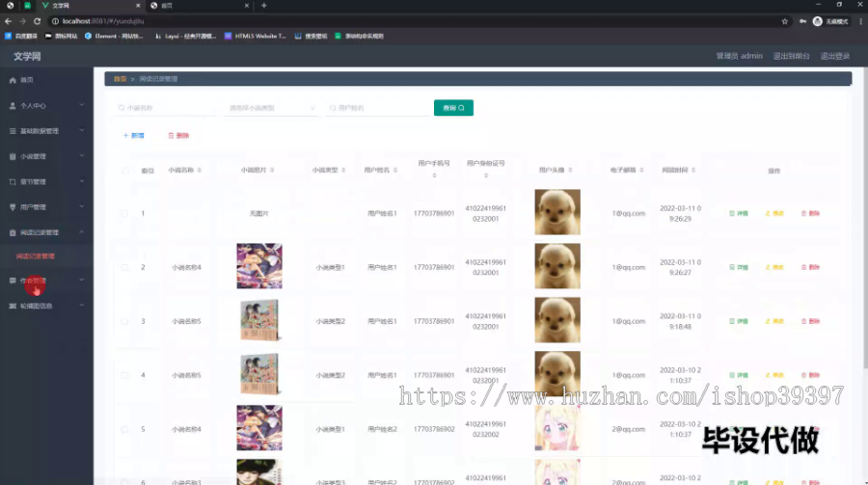This screenshot has width=868, height=485.
Task: Sort table by 阅读时间 column arrows
Action: [x=693, y=170]
